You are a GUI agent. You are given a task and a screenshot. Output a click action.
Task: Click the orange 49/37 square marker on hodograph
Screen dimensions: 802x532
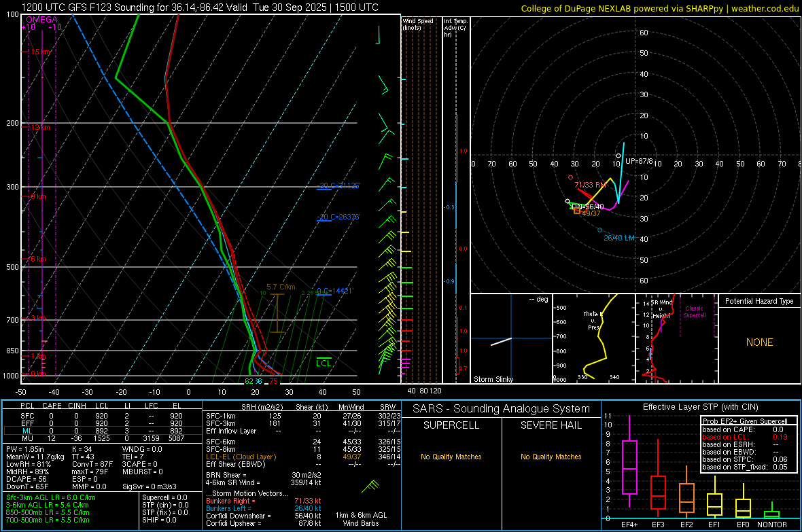click(x=577, y=211)
